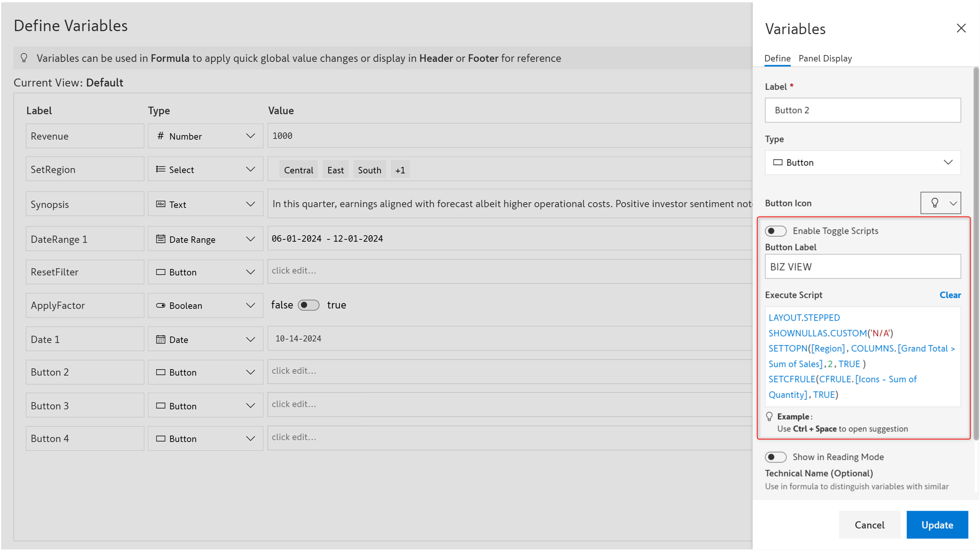The height and width of the screenshot is (552, 980).
Task: Open the Synopsis Text type dropdown
Action: 250,204
